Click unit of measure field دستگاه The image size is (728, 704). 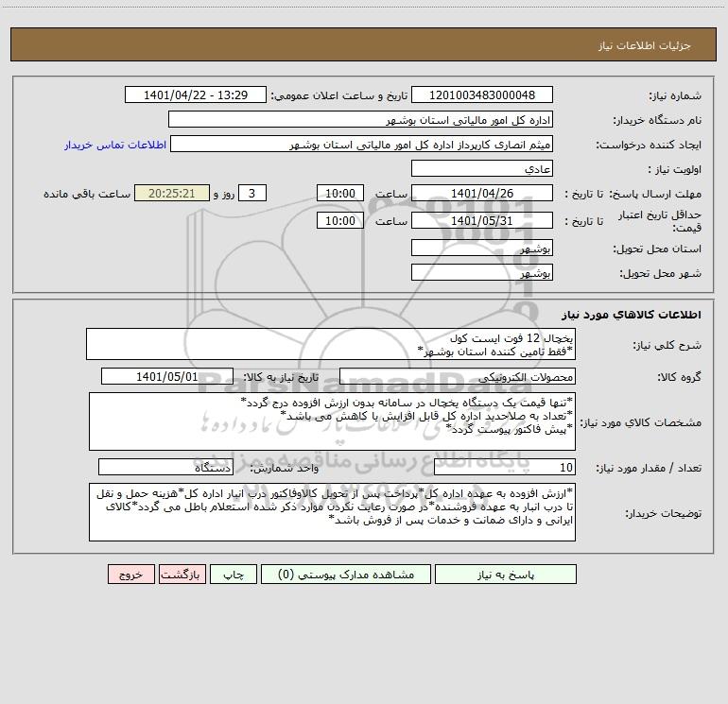pyautogui.click(x=165, y=467)
